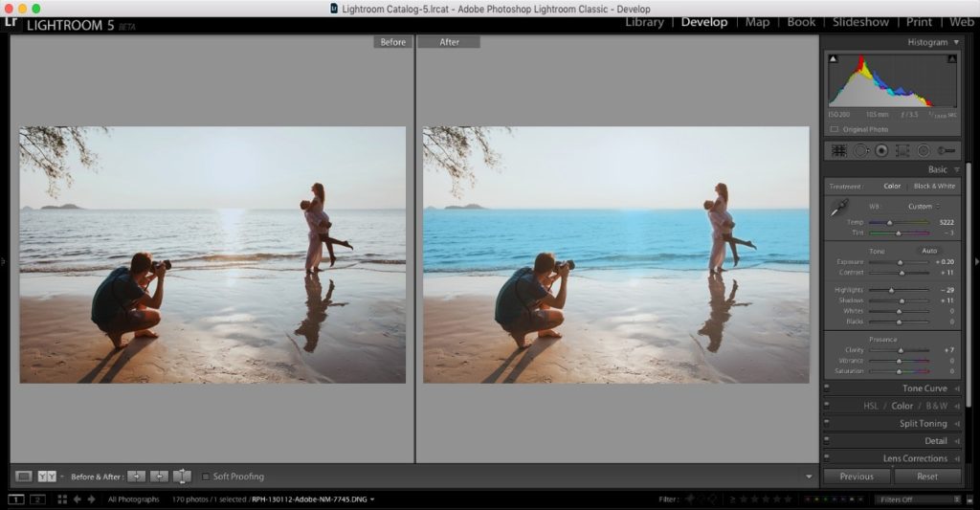
Task: Open the filename path dropdown
Action: click(372, 499)
